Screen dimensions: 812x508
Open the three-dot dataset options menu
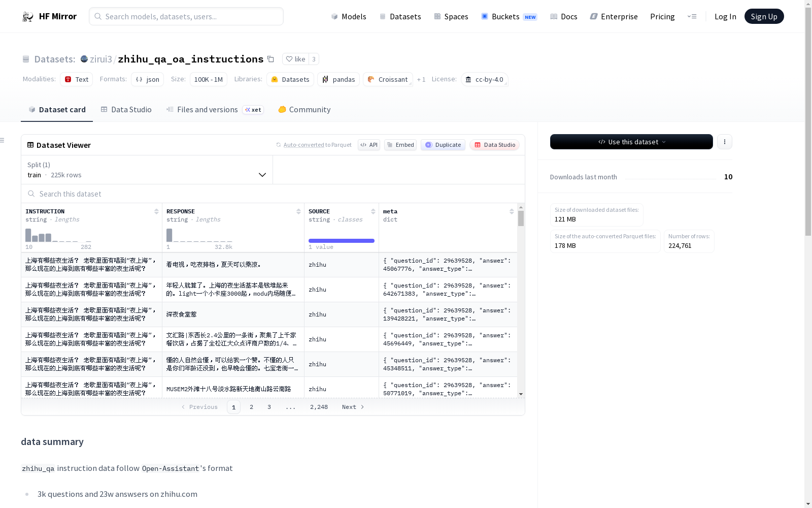pyautogui.click(x=725, y=142)
